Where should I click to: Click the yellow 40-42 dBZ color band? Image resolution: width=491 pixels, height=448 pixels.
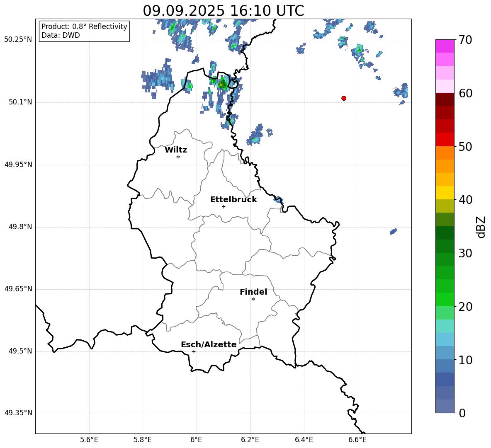(445, 193)
